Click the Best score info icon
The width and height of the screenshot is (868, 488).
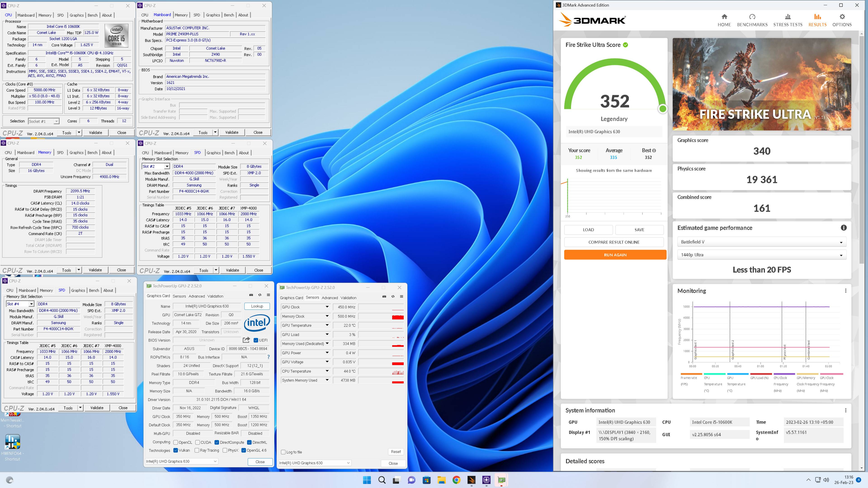[654, 150]
